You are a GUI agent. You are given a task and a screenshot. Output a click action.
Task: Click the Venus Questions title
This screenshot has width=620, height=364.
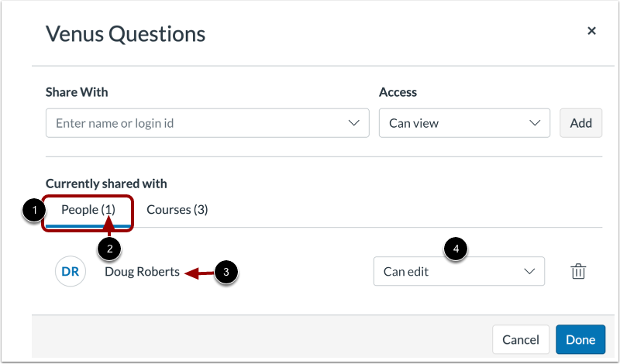(x=126, y=34)
